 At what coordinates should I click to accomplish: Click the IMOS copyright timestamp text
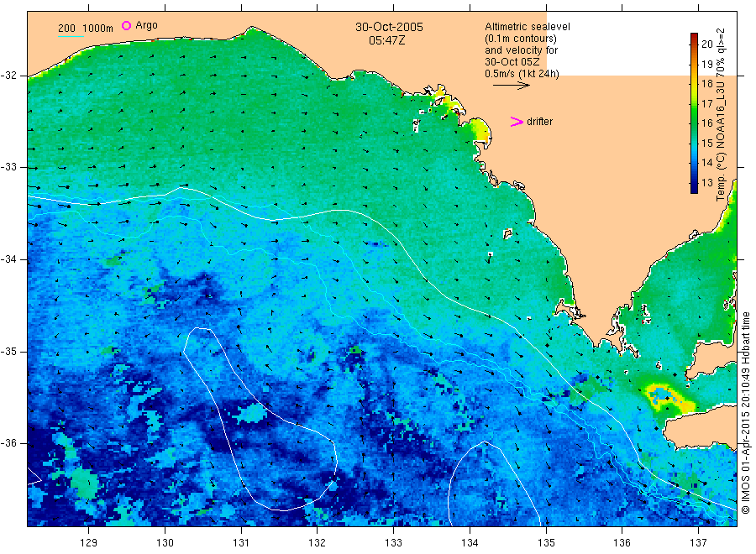(x=745, y=412)
